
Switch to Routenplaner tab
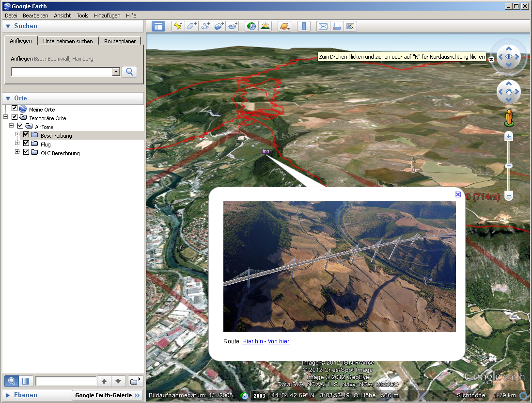[120, 41]
